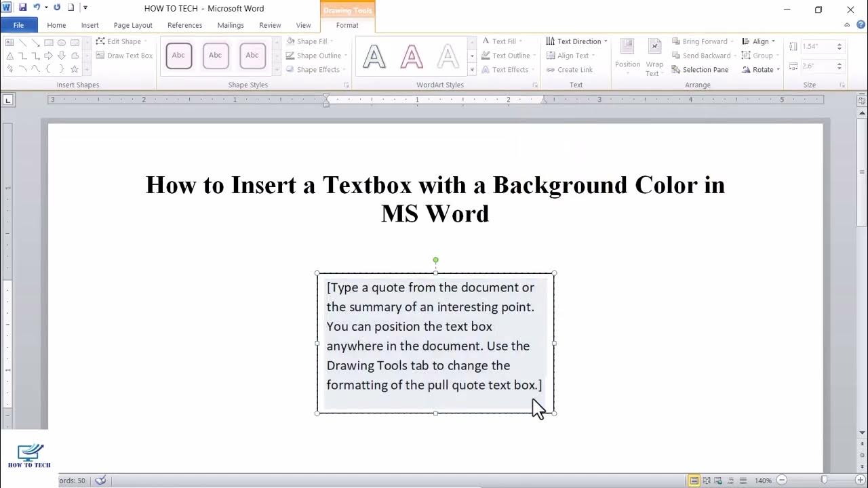Switch to the View tab
The height and width of the screenshot is (488, 868).
tap(303, 25)
